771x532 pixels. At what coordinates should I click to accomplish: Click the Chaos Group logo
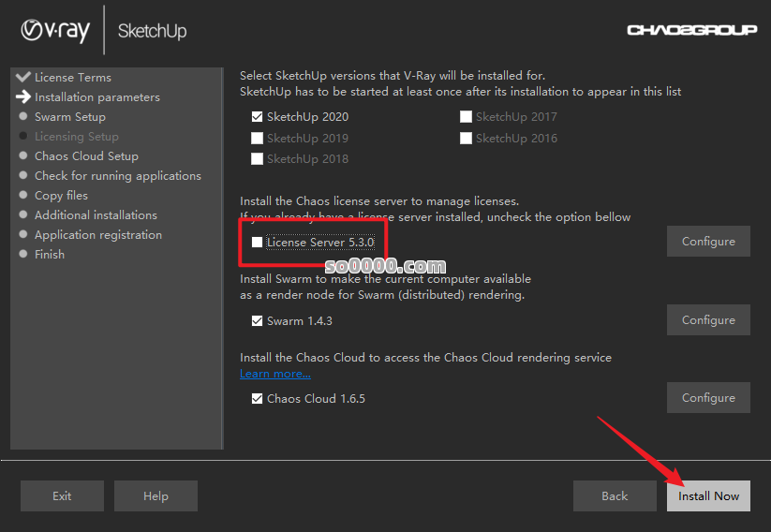[691, 30]
